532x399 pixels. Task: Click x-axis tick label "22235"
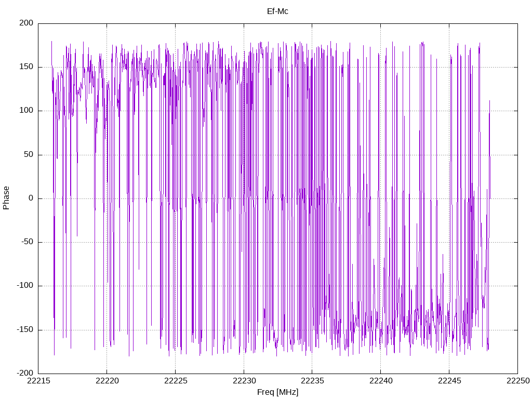(312, 381)
